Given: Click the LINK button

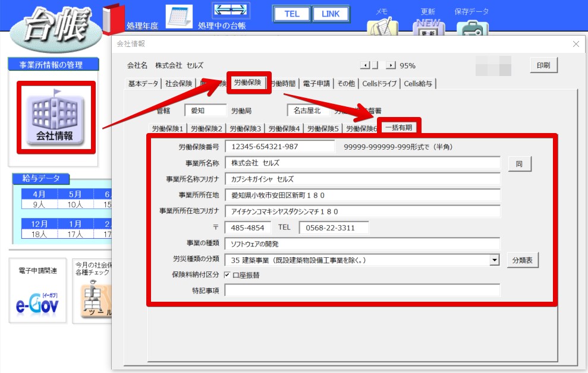Looking at the screenshot, I should tap(331, 14).
